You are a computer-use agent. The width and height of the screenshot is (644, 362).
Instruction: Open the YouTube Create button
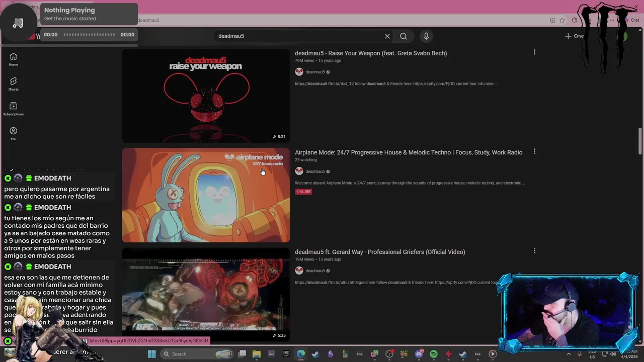pos(574,36)
